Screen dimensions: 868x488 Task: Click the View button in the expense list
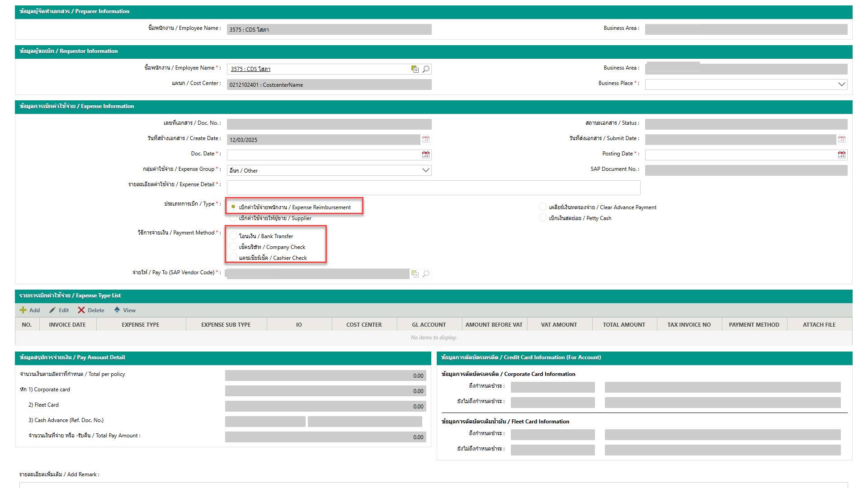(x=125, y=310)
